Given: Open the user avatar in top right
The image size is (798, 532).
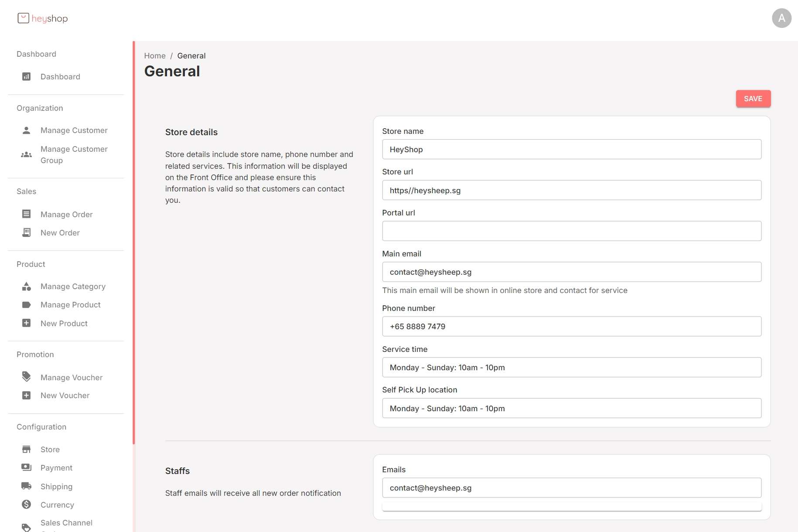Looking at the screenshot, I should point(781,18).
